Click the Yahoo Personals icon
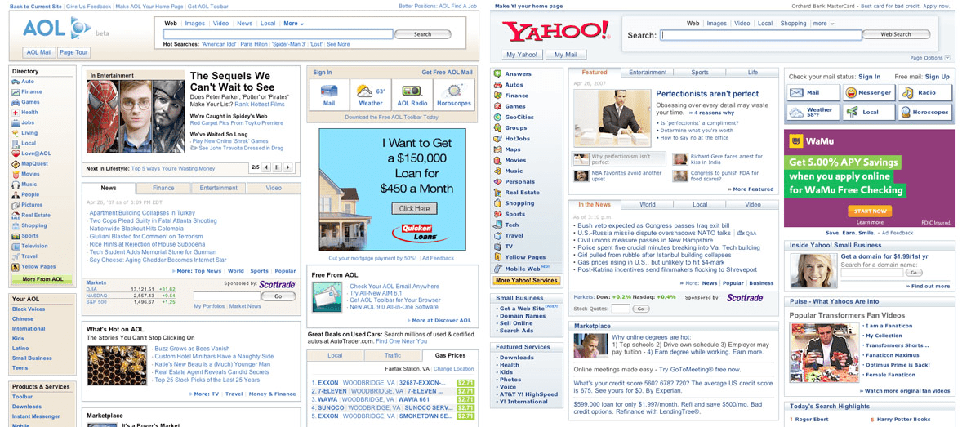 pos(497,182)
